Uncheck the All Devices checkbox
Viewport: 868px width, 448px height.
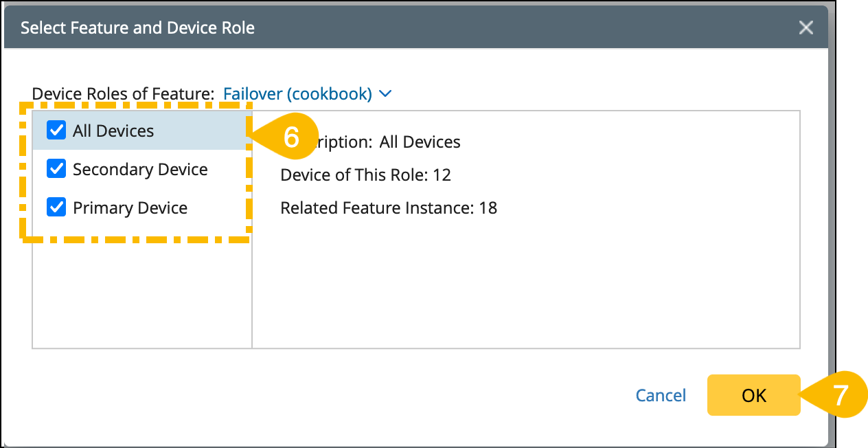point(56,131)
